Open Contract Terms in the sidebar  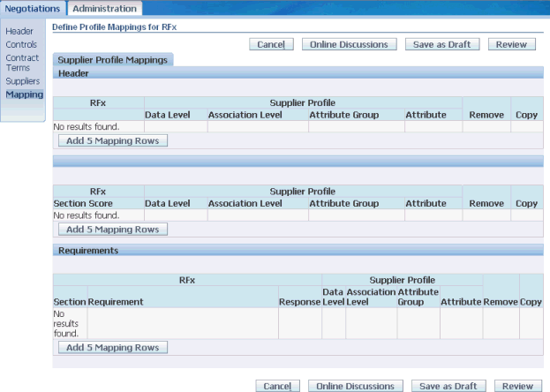(22, 63)
